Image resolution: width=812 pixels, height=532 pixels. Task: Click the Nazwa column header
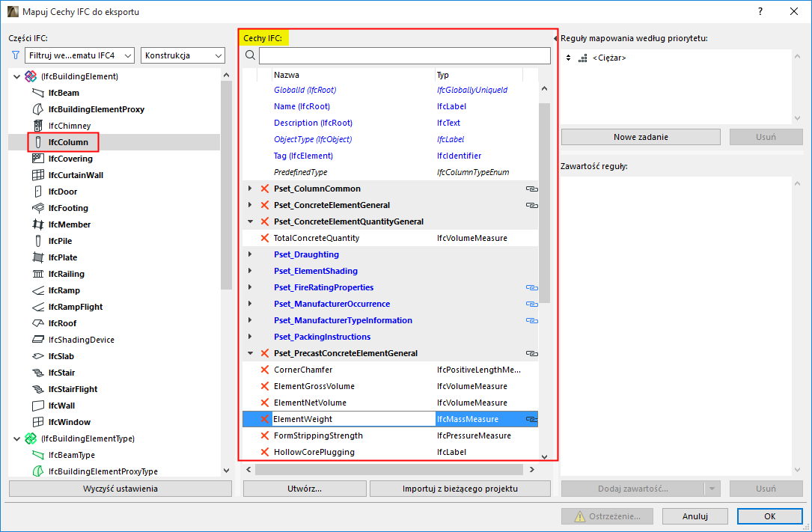tap(354, 75)
